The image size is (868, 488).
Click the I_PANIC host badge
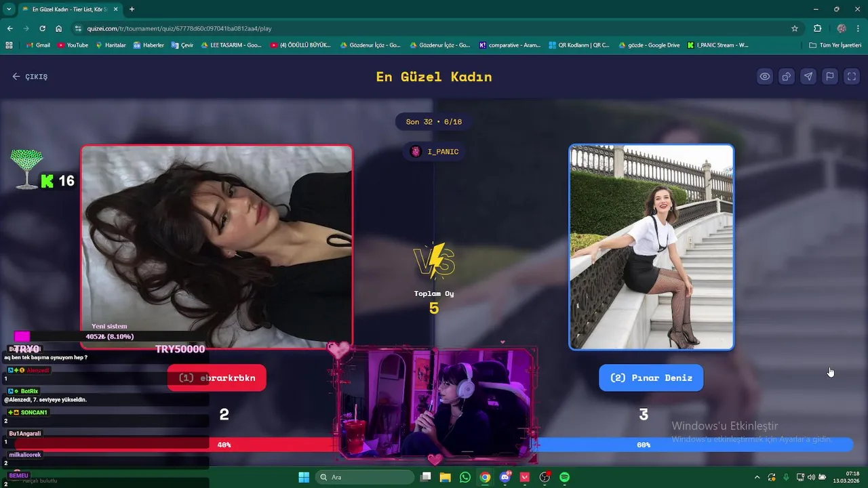coord(434,152)
